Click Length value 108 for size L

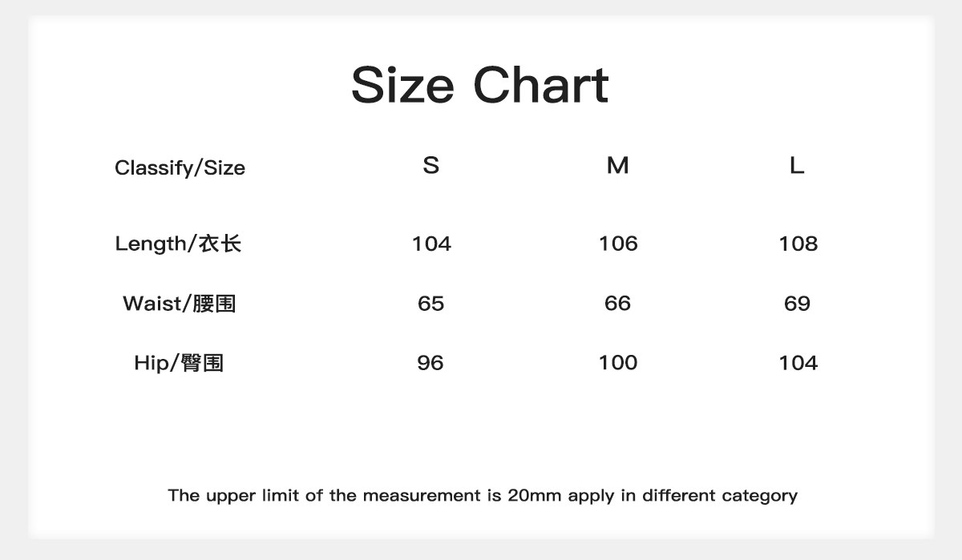tap(798, 244)
